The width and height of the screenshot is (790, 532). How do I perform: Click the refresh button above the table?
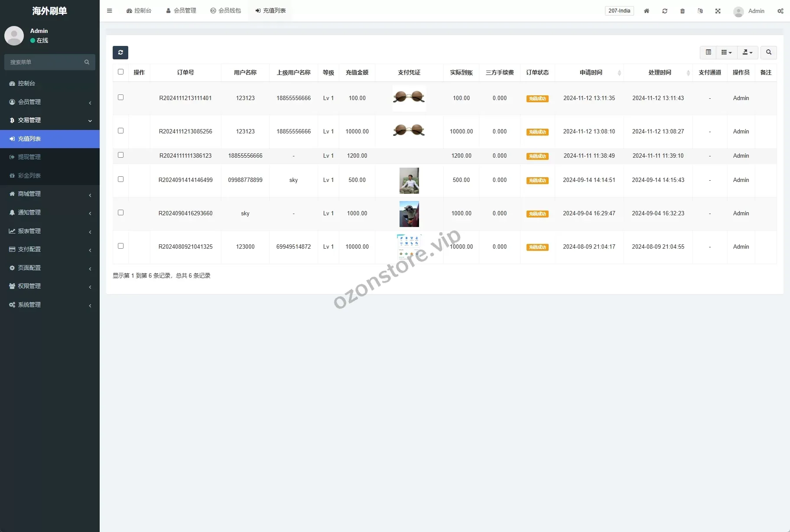tap(120, 52)
